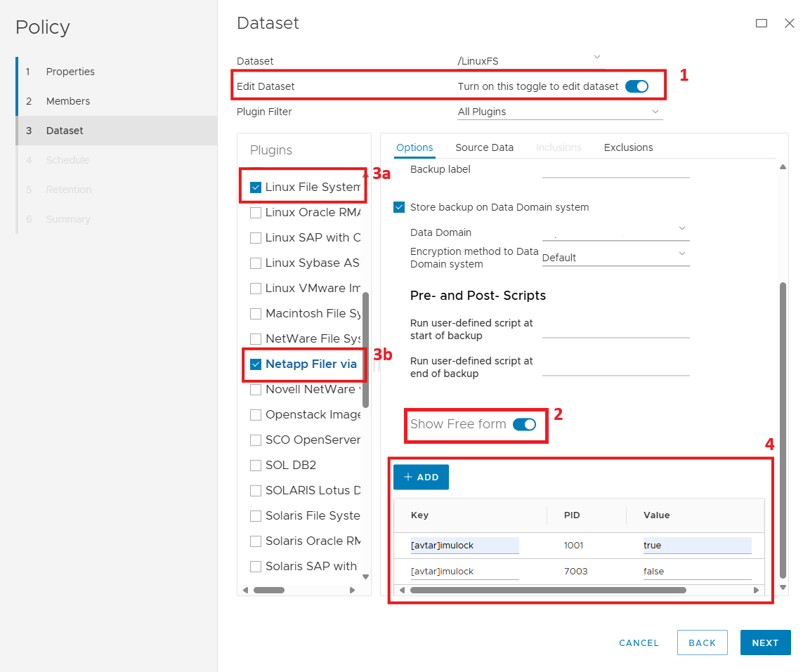
Task: Click right arrow of plugins horizontal scrollbar
Action: coord(353,591)
